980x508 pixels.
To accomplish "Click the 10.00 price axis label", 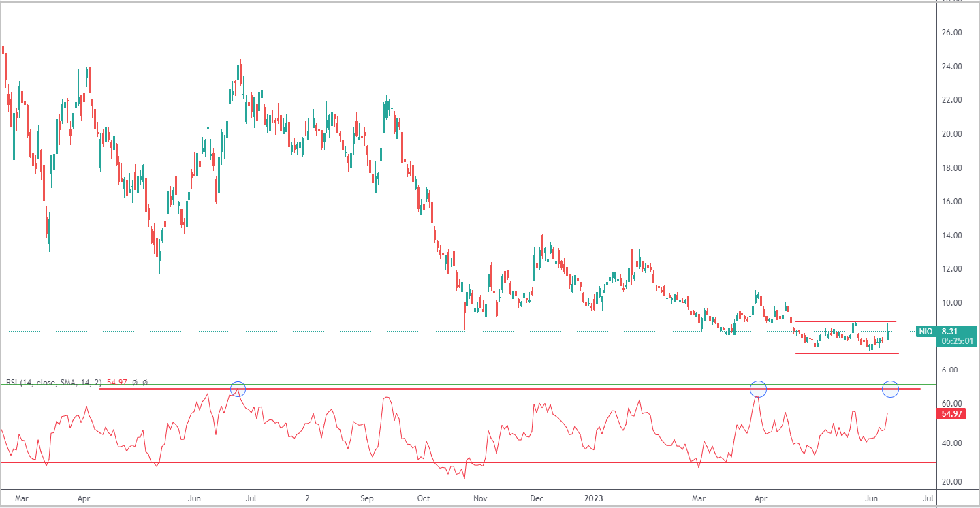I will pyautogui.click(x=951, y=303).
